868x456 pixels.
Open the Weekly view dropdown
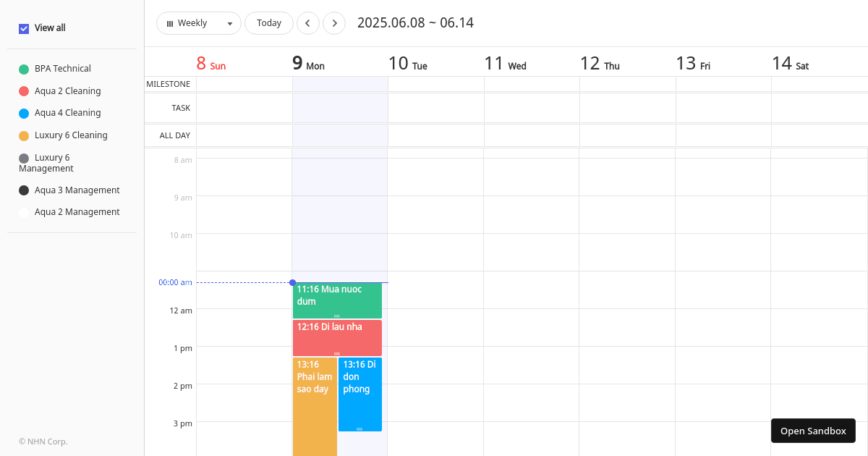tap(229, 22)
